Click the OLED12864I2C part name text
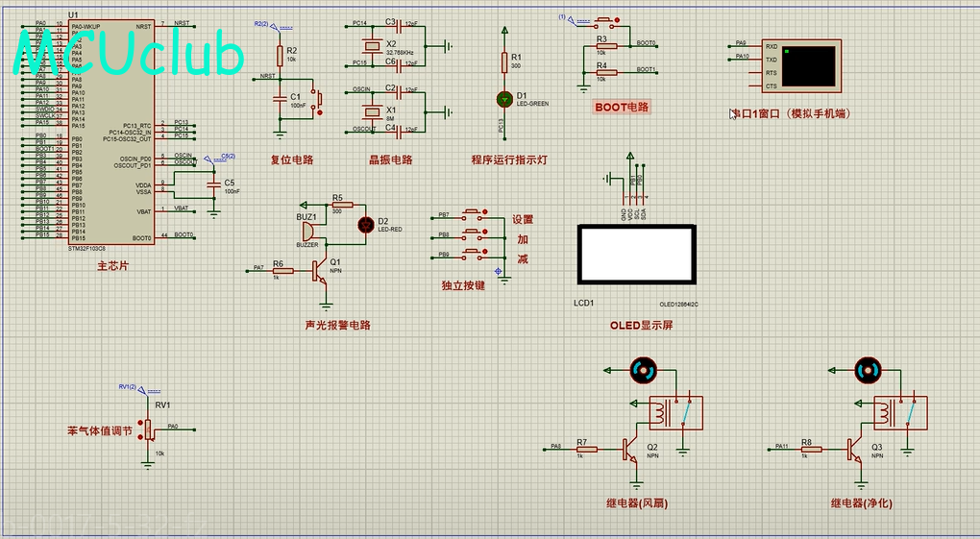This screenshot has width=980, height=539. point(678,305)
